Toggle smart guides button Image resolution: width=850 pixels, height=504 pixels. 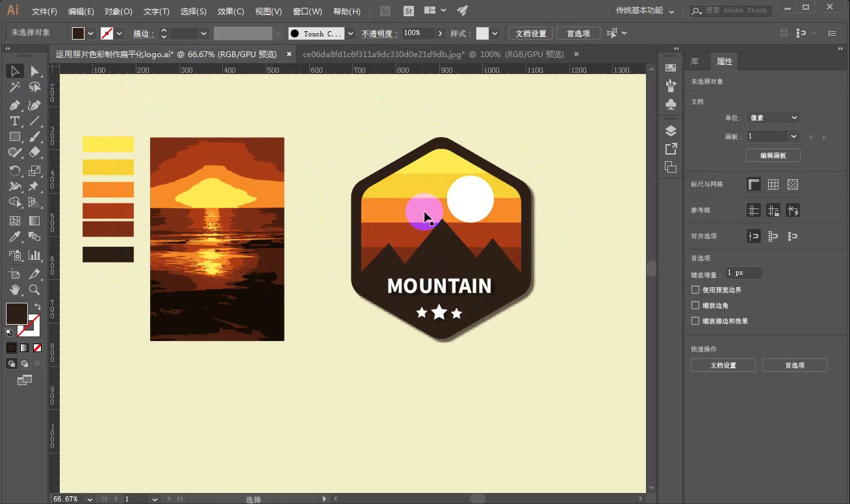click(x=793, y=210)
